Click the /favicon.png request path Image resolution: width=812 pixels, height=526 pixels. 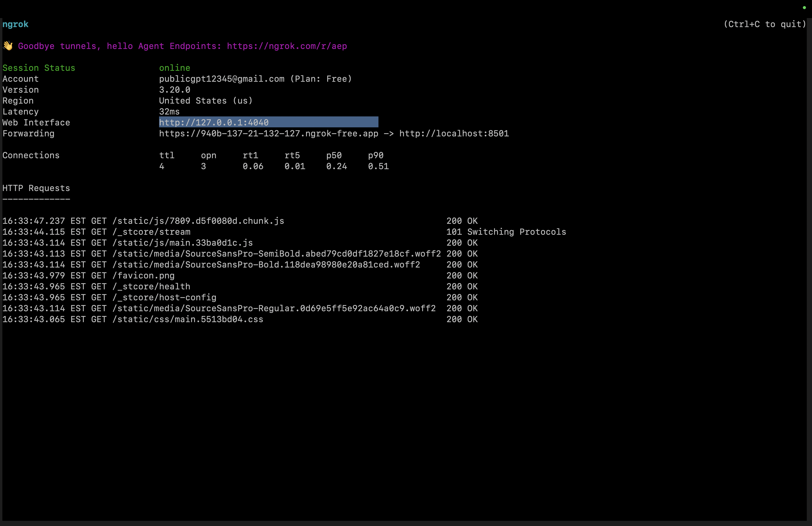[143, 275]
